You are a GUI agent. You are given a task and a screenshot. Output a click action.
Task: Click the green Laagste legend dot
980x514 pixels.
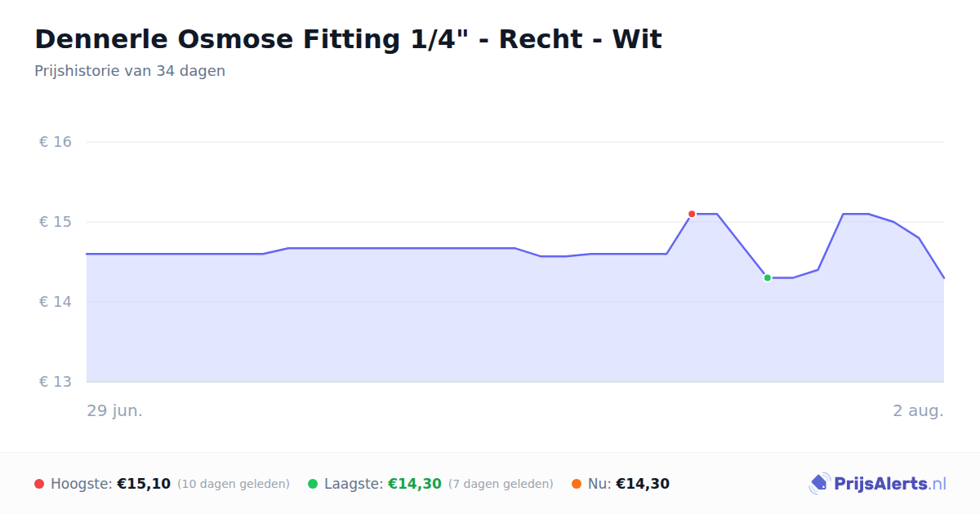click(x=313, y=484)
